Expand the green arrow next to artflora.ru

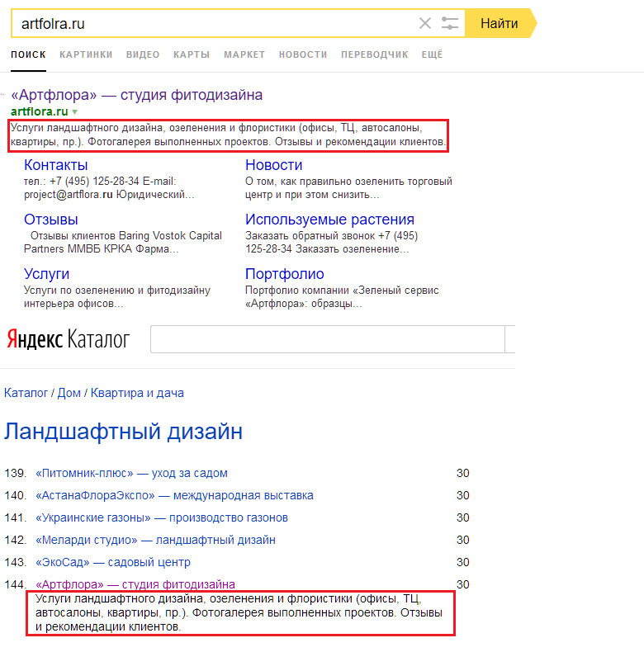click(x=74, y=112)
